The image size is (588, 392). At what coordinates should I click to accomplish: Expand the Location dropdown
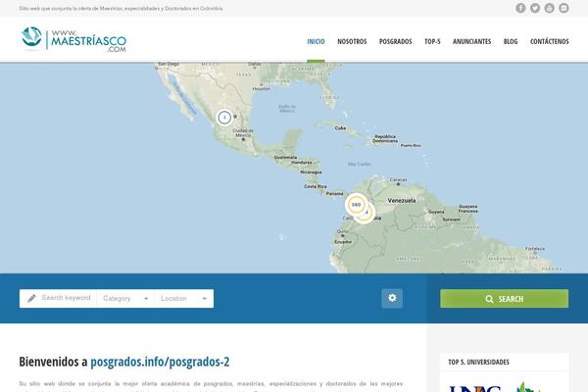184,299
